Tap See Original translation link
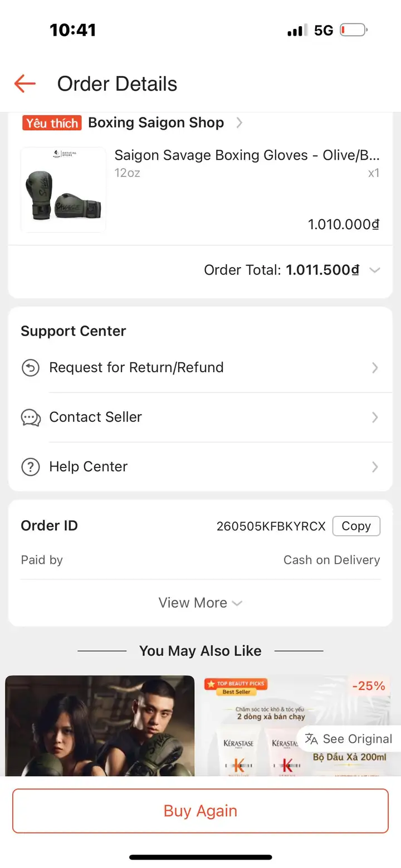Viewport: 401px width, 868px height. 358,739
